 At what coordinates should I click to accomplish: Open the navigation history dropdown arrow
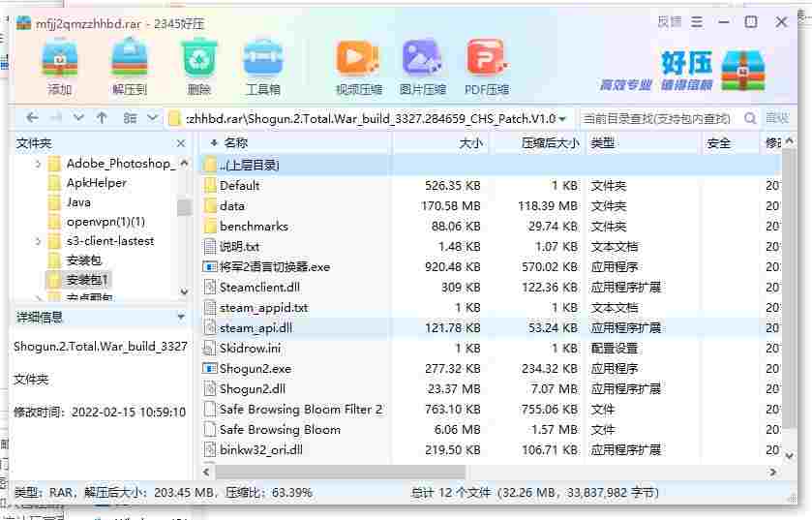pyautogui.click(x=78, y=118)
